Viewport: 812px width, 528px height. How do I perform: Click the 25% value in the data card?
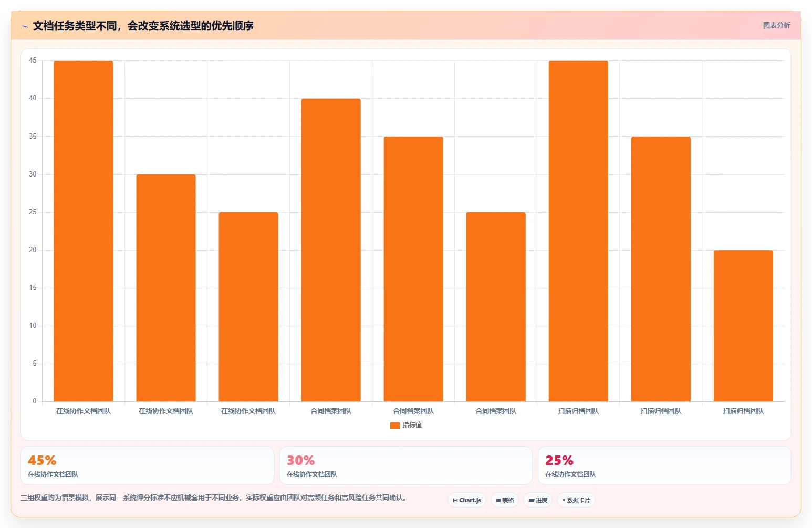tap(559, 461)
